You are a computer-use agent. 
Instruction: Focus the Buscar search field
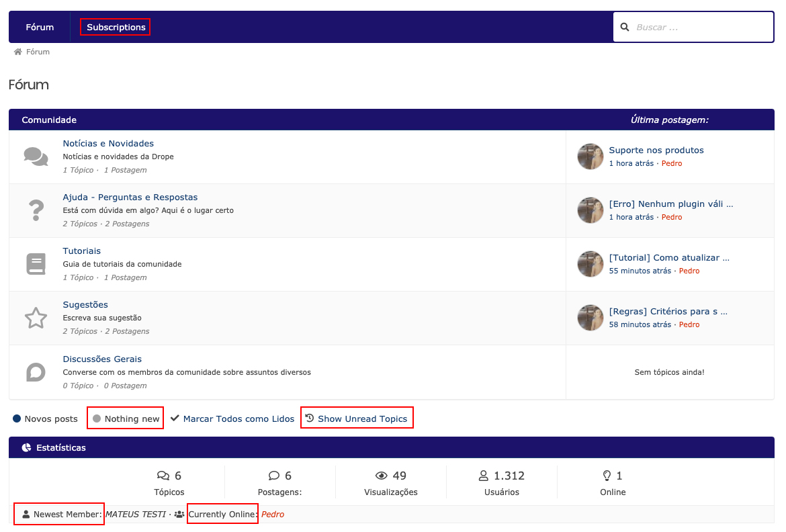tap(699, 27)
